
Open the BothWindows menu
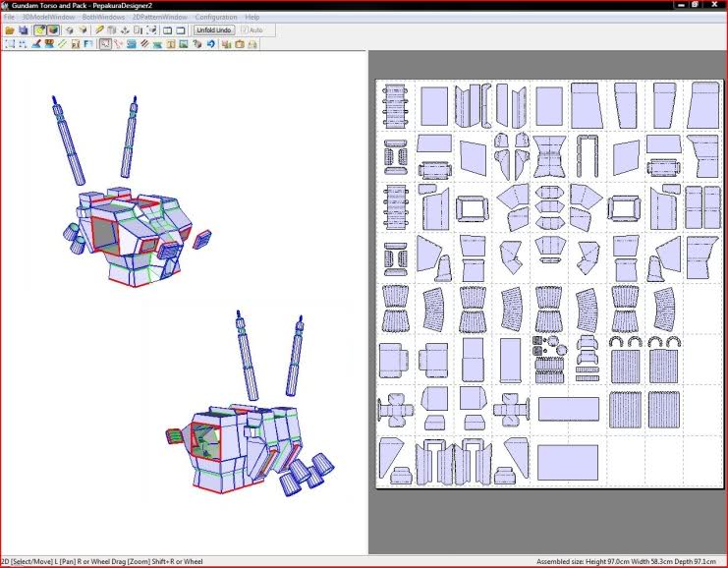coord(103,17)
